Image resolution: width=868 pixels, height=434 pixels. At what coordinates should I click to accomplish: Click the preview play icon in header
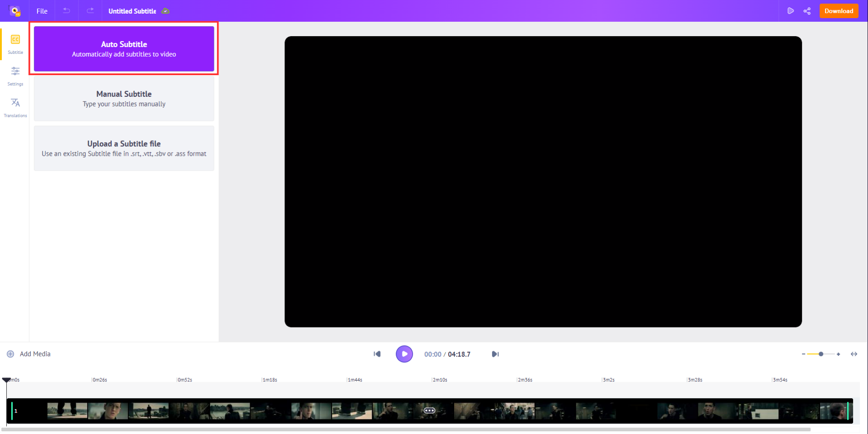point(790,11)
